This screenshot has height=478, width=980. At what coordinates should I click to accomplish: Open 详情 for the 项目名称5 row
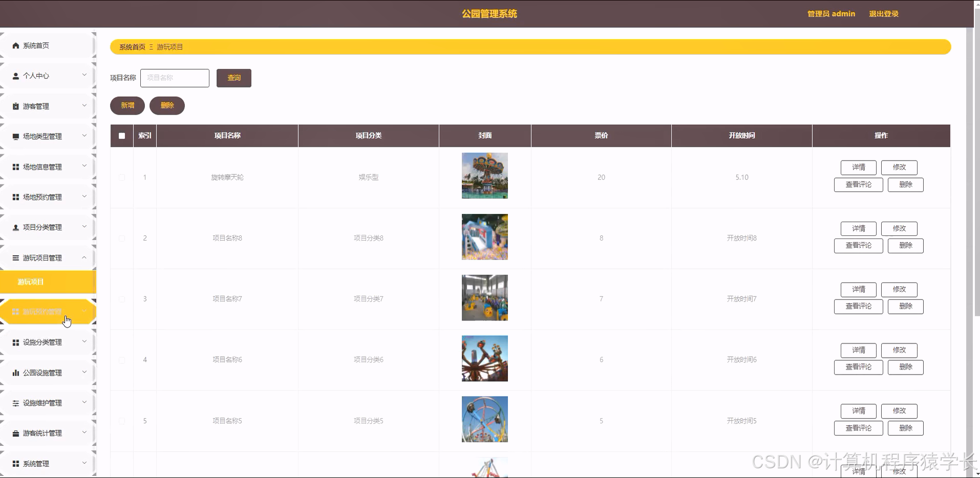pos(859,411)
